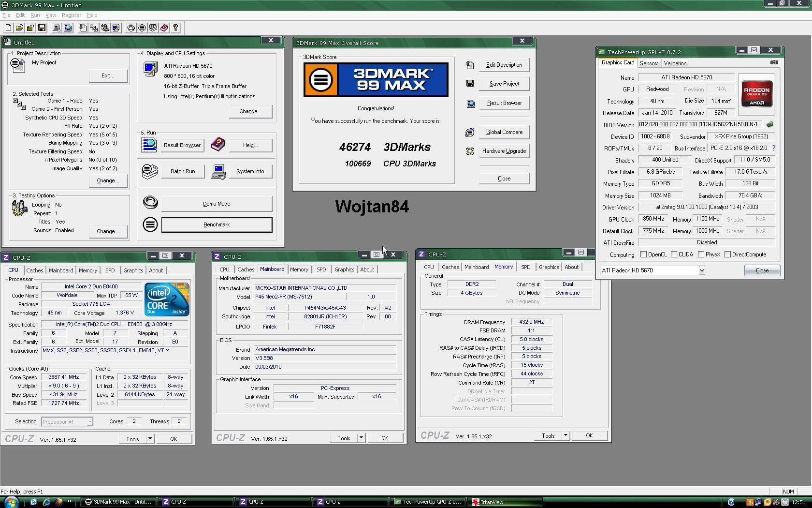Switch to TechPowerUp GPU-Z taskbar button
Image resolution: width=812 pixels, height=508 pixels.
click(x=428, y=502)
